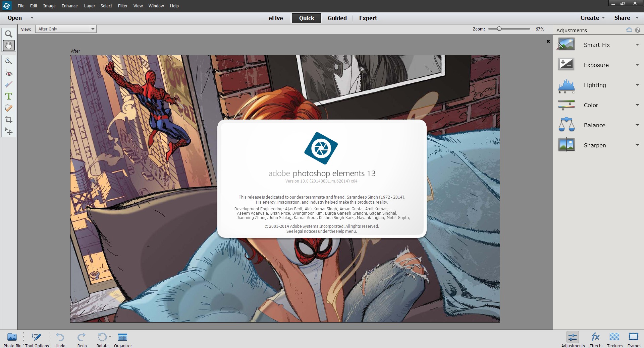This screenshot has height=348, width=644.
Task: Open the Help menu
Action: 174,6
